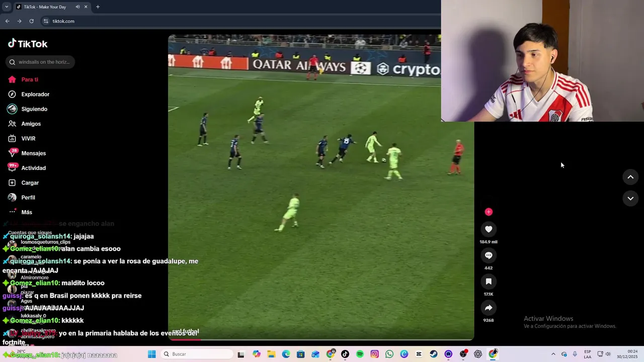The image size is (644, 362).
Task: Go to the next video
Action: (630, 199)
